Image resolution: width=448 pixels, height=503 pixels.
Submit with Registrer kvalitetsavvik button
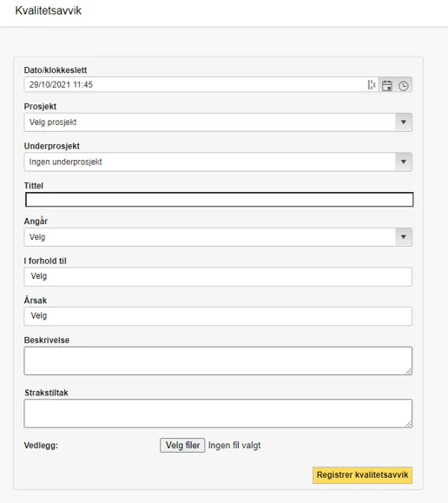[x=362, y=475]
